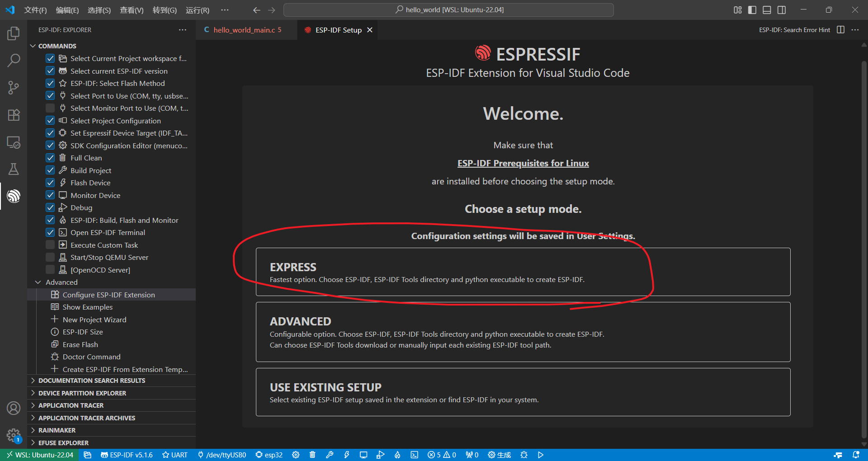Open the Explorer view in activity bar
The height and width of the screenshot is (461, 868).
click(14, 33)
